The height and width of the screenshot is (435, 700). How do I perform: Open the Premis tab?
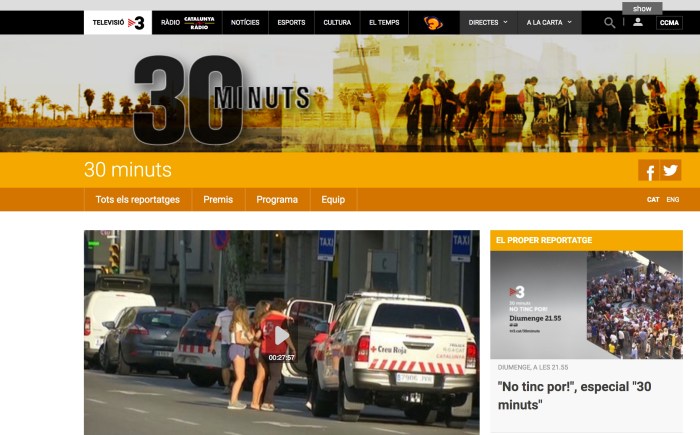click(218, 199)
